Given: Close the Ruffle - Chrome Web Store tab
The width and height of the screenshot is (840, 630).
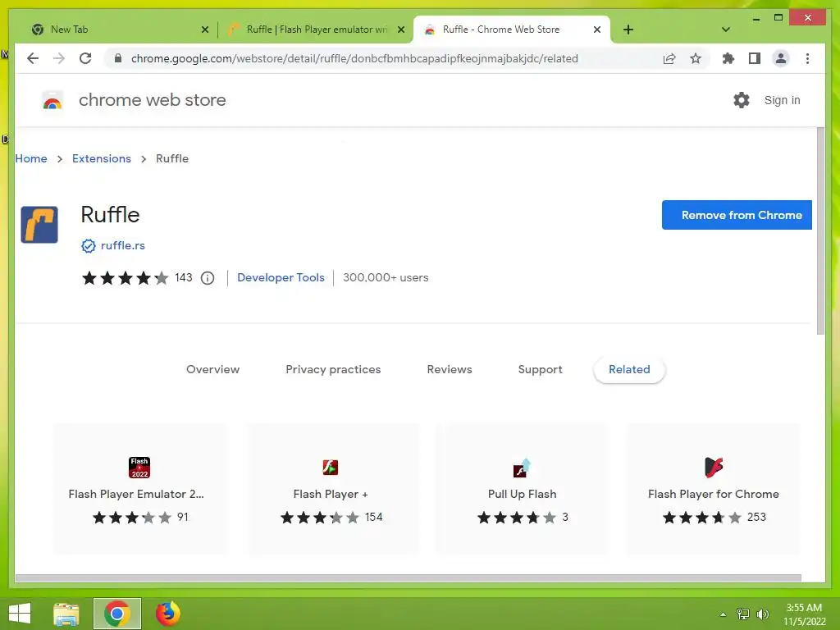Looking at the screenshot, I should pyautogui.click(x=597, y=30).
